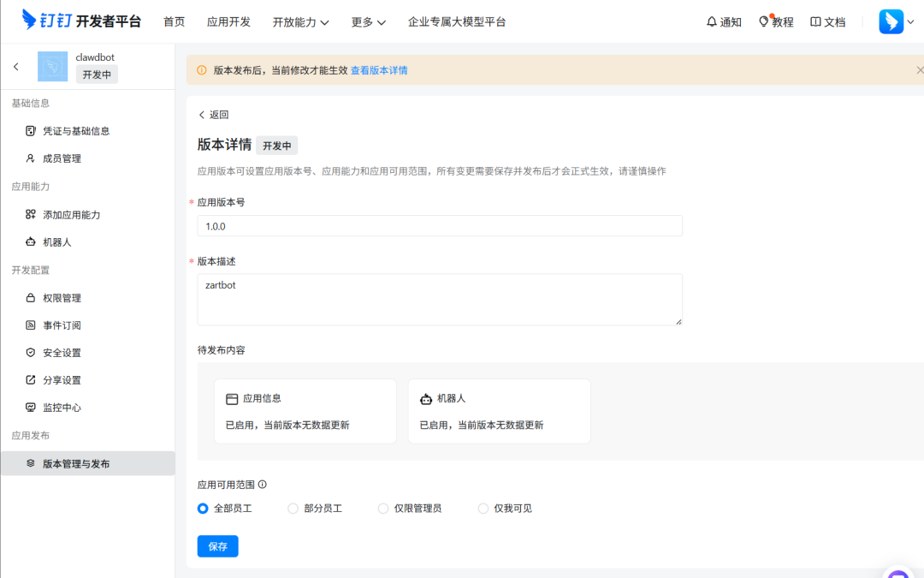Click the 应用版本号 input field
Image resolution: width=924 pixels, height=578 pixels.
pos(439,225)
